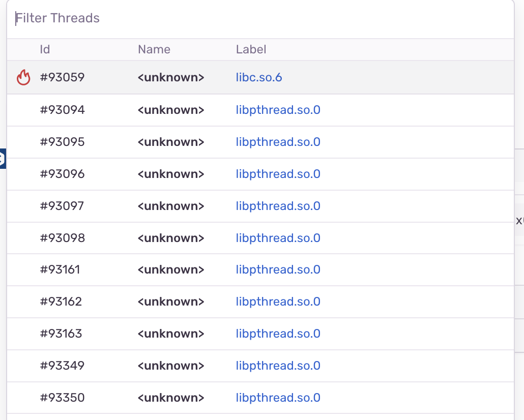Open the libpthread.so.0 link for thread #93161

click(278, 269)
